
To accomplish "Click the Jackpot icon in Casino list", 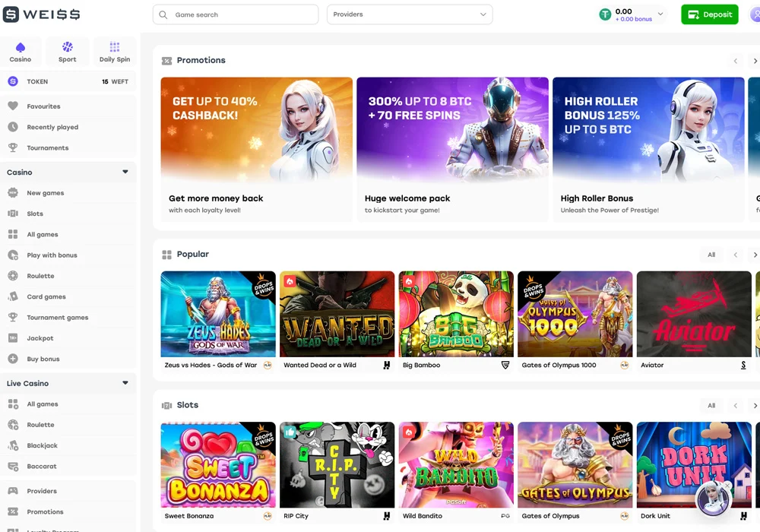I will 13,338.
